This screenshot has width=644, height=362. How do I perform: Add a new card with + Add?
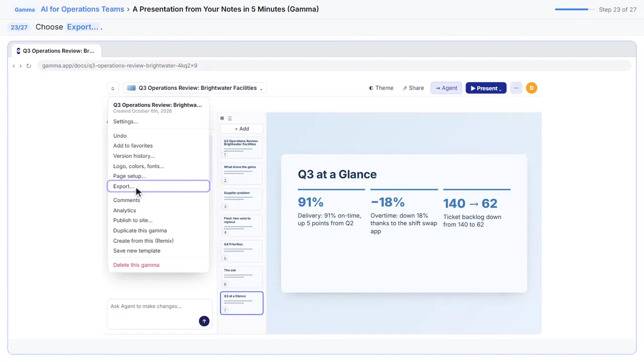coord(242,129)
